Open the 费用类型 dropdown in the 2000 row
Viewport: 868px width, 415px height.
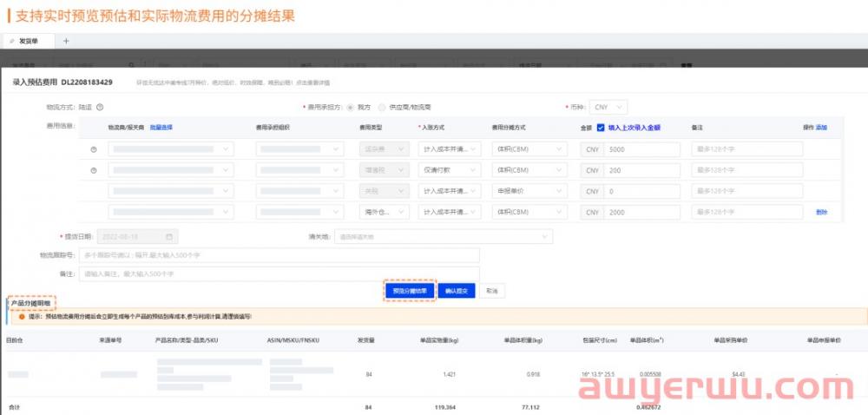(x=385, y=212)
